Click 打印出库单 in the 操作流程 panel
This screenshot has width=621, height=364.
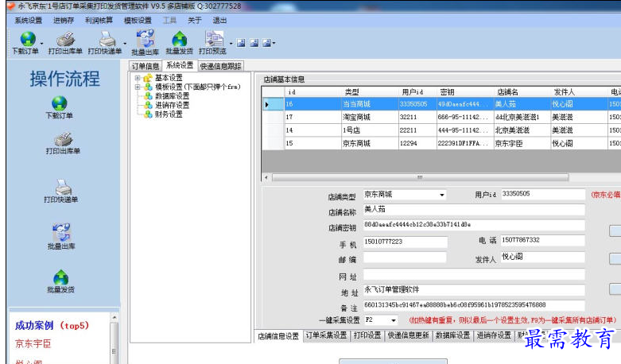[63, 143]
